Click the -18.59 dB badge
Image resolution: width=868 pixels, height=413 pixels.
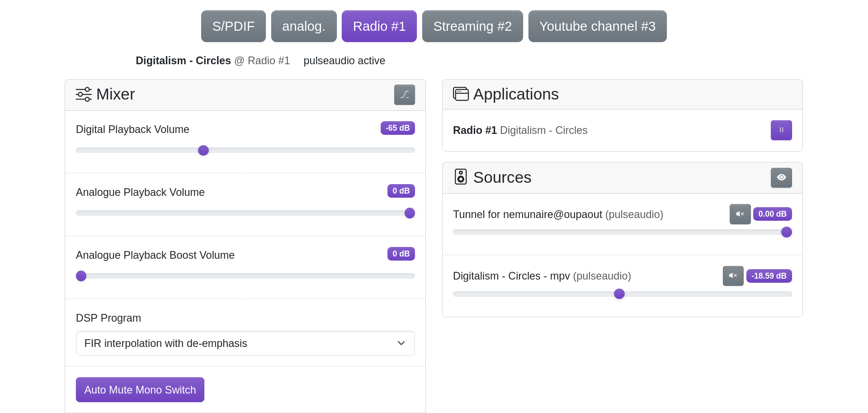click(x=769, y=276)
